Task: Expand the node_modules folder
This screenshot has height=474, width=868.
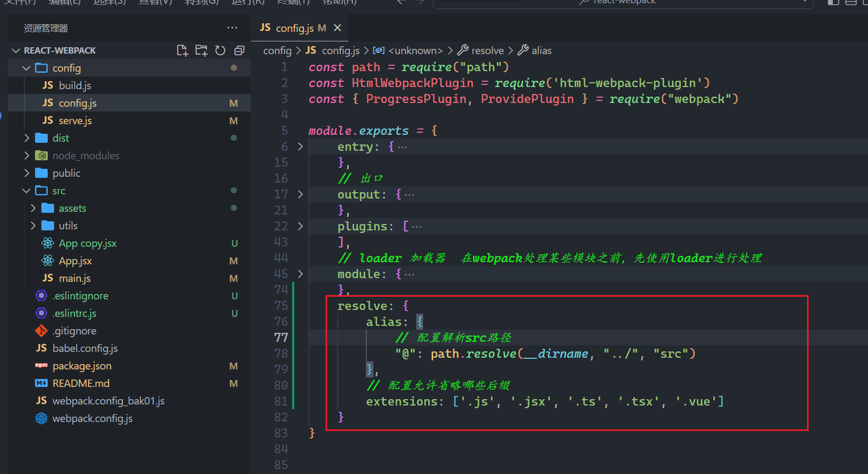Action: pyautogui.click(x=27, y=156)
